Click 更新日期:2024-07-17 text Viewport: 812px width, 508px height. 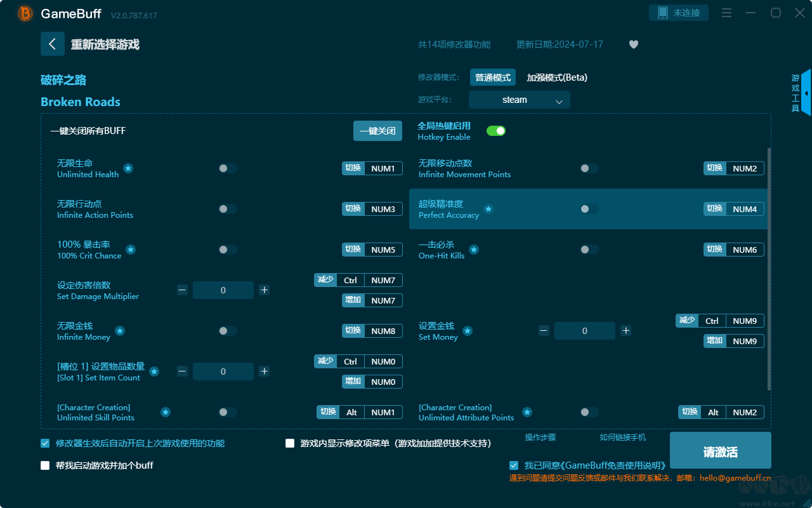click(x=560, y=44)
